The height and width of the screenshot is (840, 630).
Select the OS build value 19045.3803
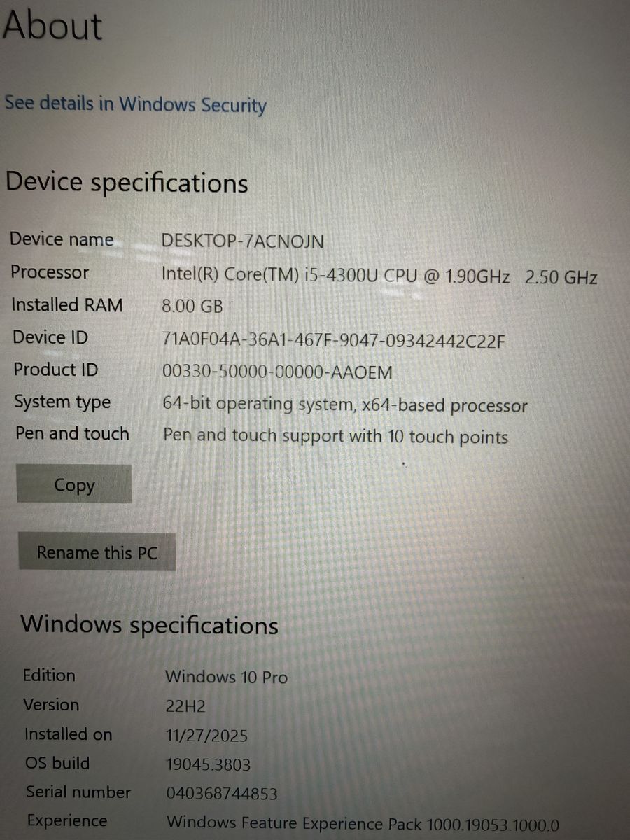coord(208,765)
